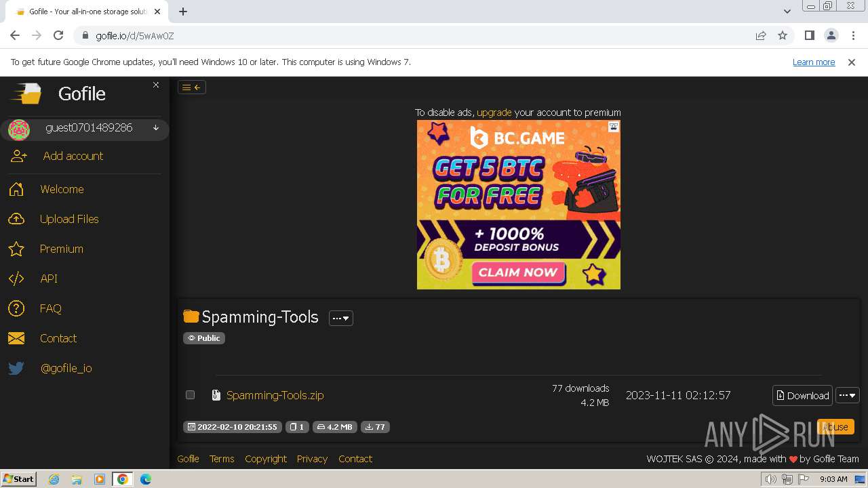Toggle the Chrome side panel
Image resolution: width=868 pixels, height=488 pixels.
tap(809, 35)
